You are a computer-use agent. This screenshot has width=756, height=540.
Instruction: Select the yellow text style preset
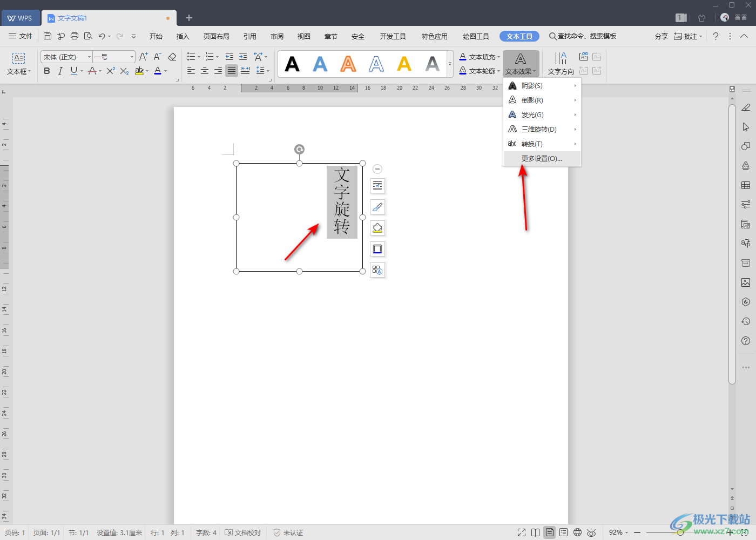click(404, 64)
